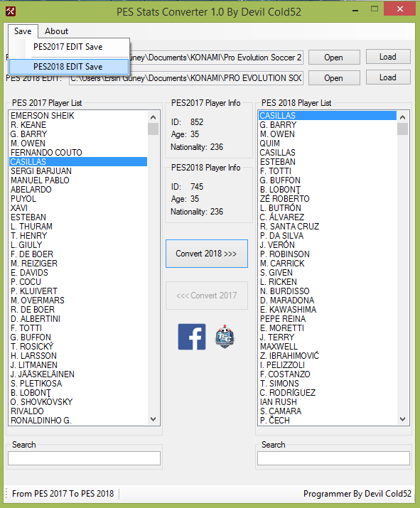Open the Save menu

[23, 31]
